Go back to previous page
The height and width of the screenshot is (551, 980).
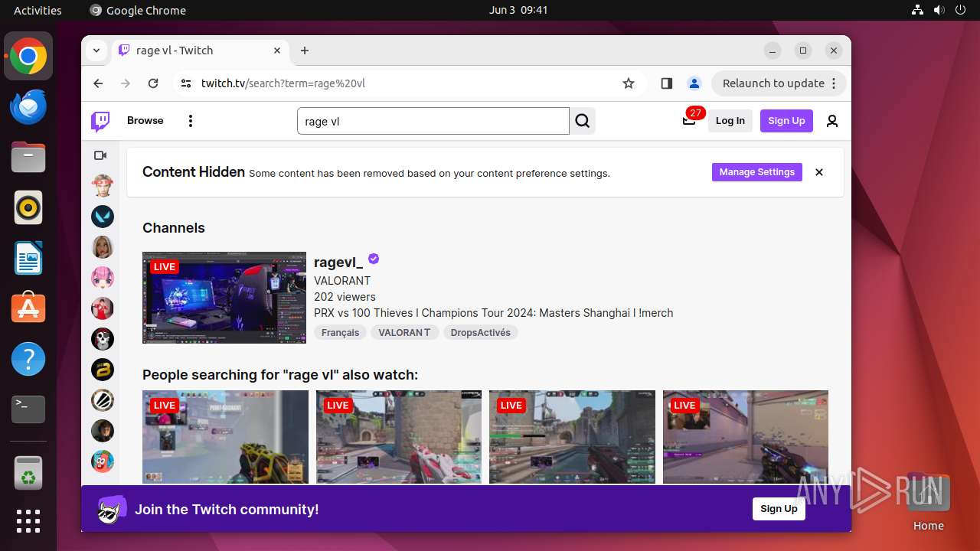pos(98,83)
